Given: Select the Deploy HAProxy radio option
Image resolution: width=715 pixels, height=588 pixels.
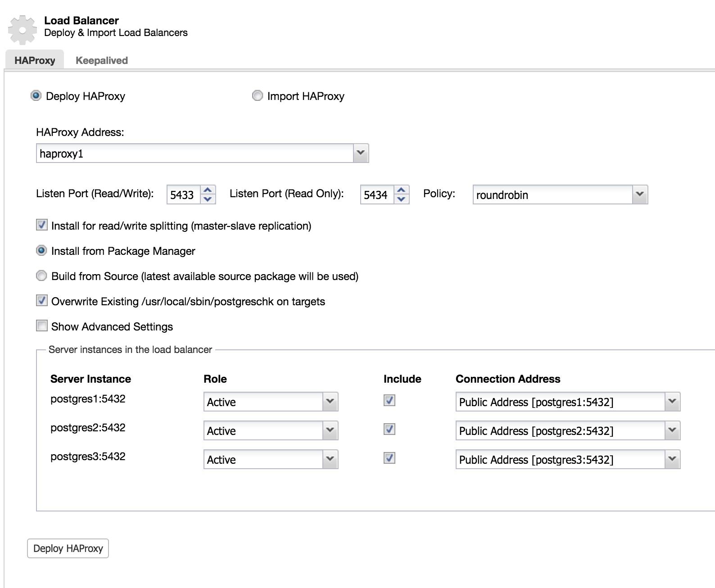Looking at the screenshot, I should coord(36,96).
